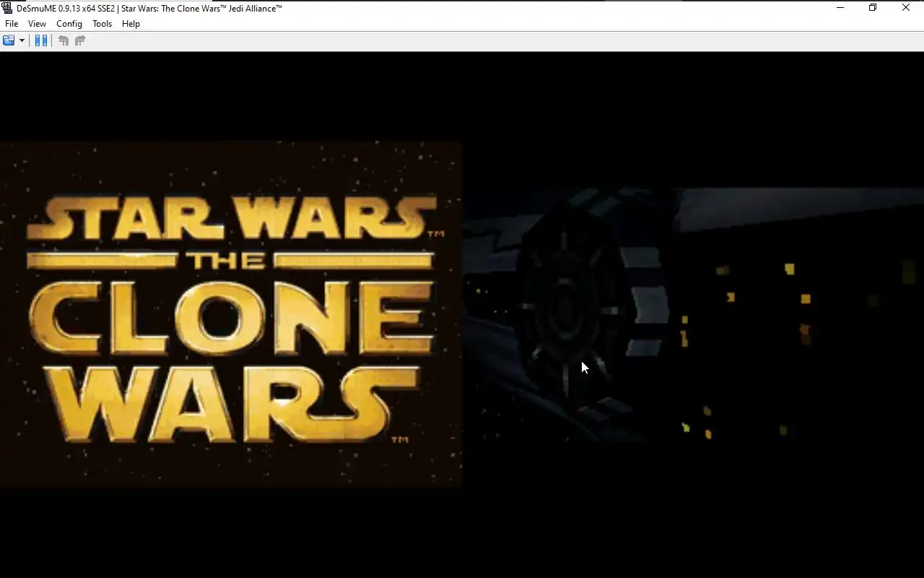924x578 pixels.
Task: Click the rotate screen right icon
Action: (x=80, y=40)
